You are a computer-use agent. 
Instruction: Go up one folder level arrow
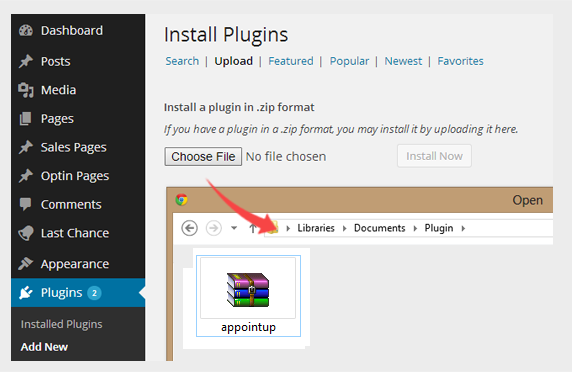click(x=252, y=228)
